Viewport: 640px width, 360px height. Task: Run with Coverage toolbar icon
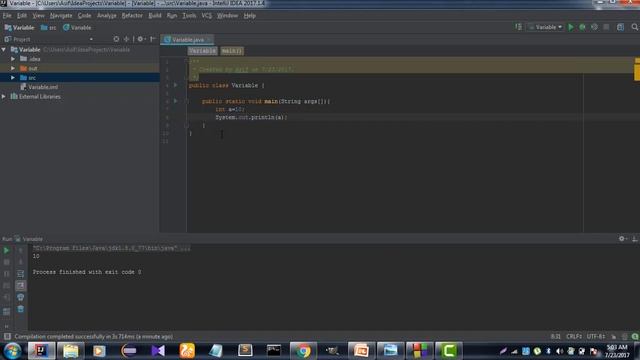pos(594,27)
